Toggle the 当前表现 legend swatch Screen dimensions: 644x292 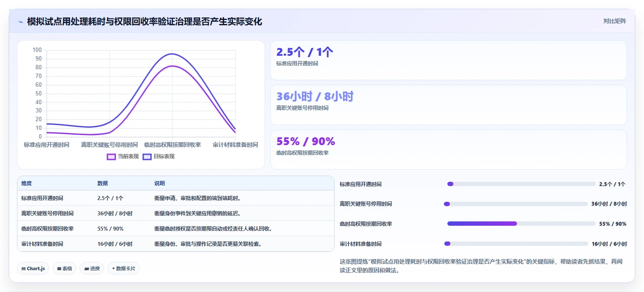(111, 156)
